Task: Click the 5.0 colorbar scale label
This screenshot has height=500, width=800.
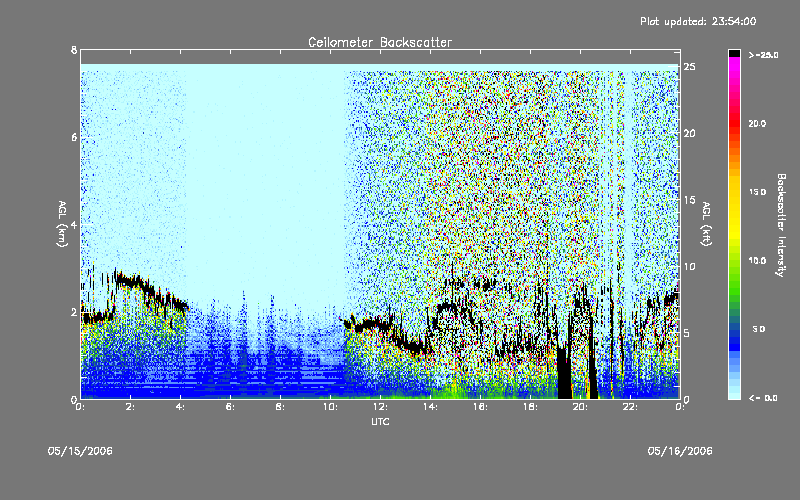Action: click(759, 329)
